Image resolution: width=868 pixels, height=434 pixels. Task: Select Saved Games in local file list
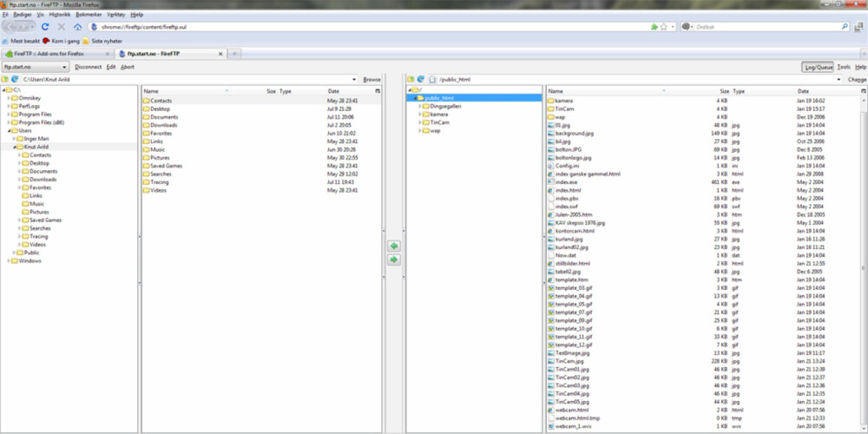[x=162, y=166]
